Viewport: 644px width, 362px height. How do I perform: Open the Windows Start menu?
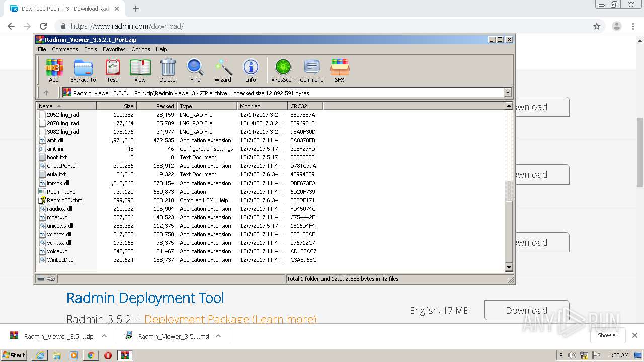[14, 355]
